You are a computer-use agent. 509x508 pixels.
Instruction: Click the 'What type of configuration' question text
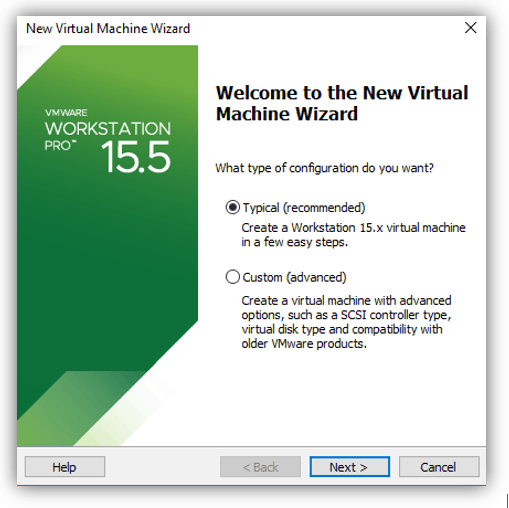324,168
